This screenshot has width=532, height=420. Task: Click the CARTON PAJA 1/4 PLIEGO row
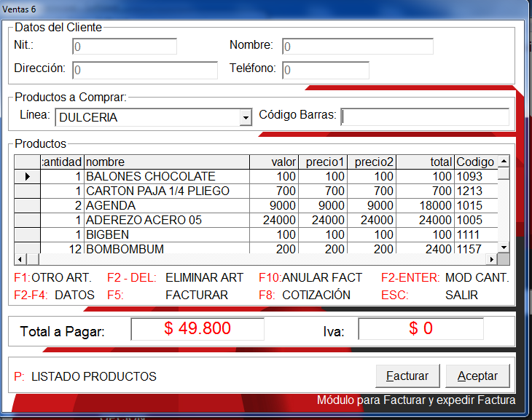pos(166,191)
